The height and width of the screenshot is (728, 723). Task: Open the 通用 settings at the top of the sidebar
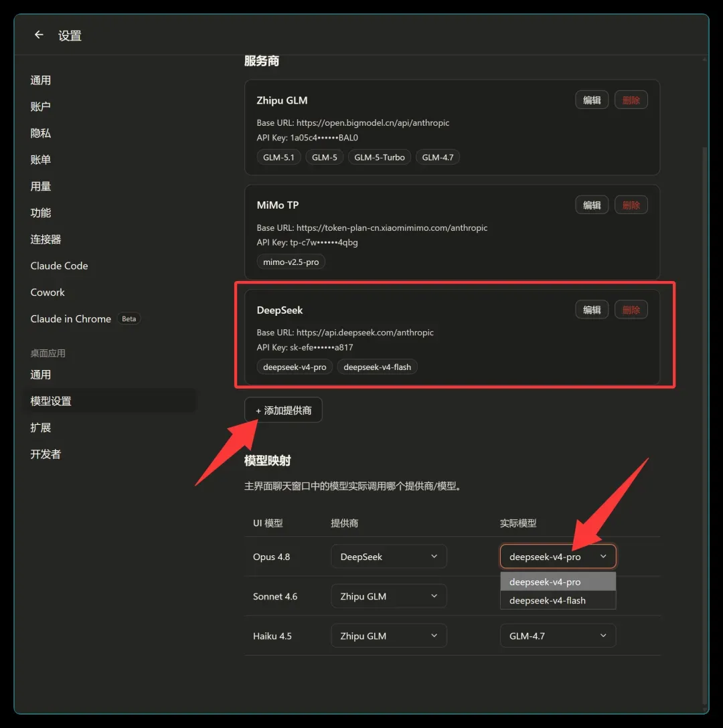tap(41, 80)
